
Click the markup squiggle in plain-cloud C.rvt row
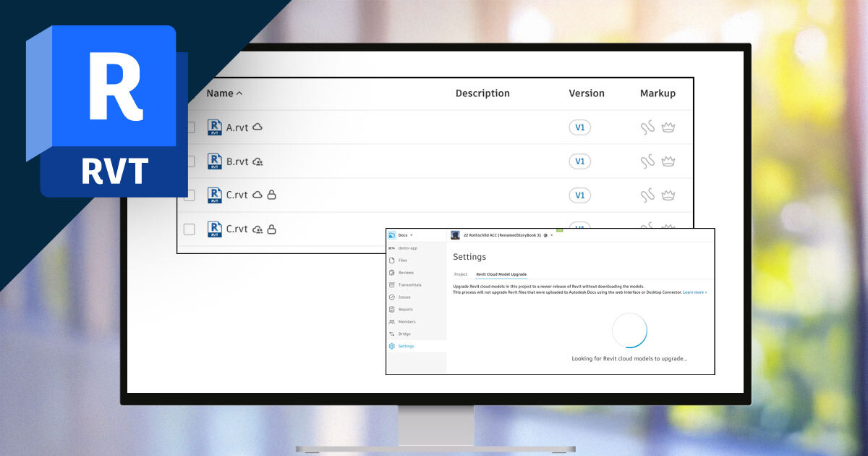click(647, 195)
